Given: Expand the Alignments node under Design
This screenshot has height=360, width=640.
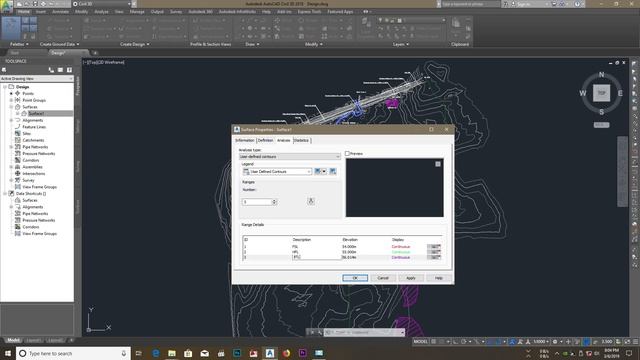Looking at the screenshot, I should 11,120.
